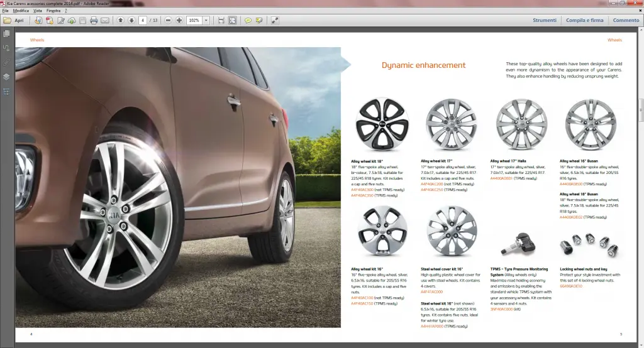Image resolution: width=644 pixels, height=348 pixels.
Task: Zoom in with the plus button
Action: click(x=179, y=20)
